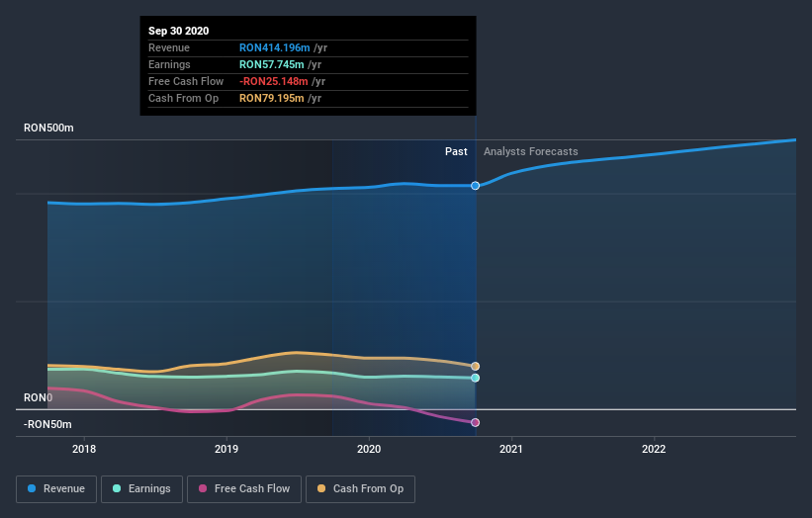Click the 2020 x-axis label
Screen dimensions: 812x518
[x=369, y=449]
